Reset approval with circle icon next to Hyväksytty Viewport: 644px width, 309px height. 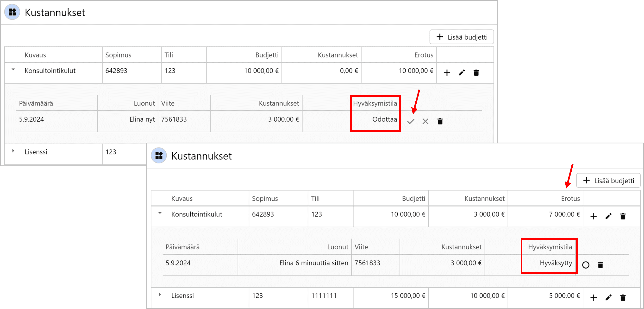(x=586, y=265)
